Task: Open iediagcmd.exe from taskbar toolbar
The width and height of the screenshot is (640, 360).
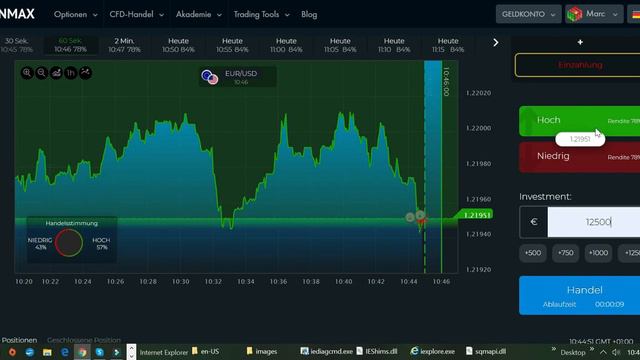Action: (327, 351)
